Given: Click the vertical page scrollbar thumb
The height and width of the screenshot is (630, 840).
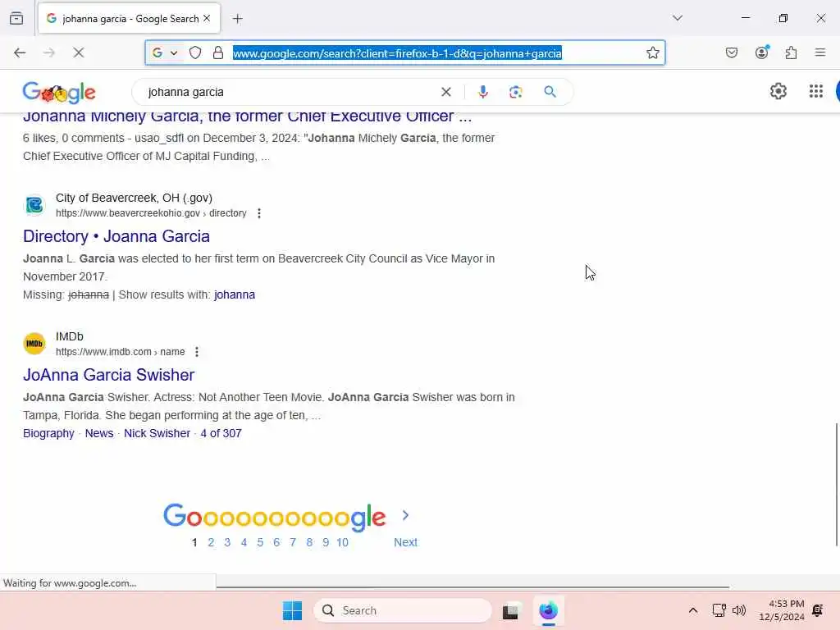Looking at the screenshot, I should [x=836, y=484].
